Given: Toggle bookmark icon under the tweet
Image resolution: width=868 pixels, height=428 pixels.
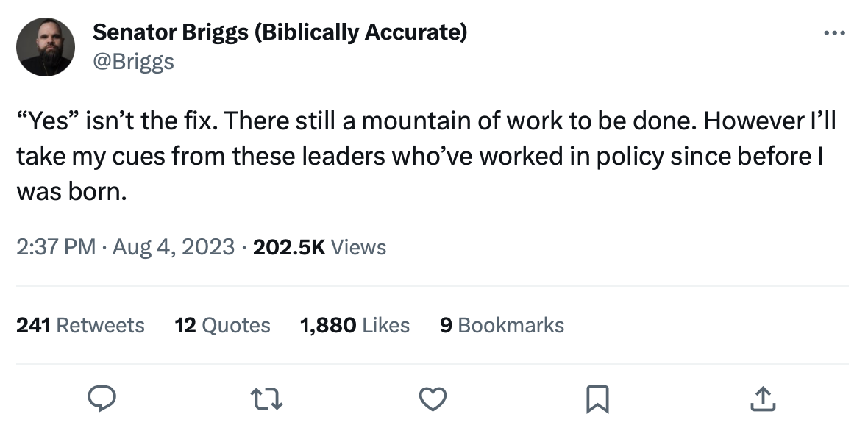Looking at the screenshot, I should (x=597, y=399).
